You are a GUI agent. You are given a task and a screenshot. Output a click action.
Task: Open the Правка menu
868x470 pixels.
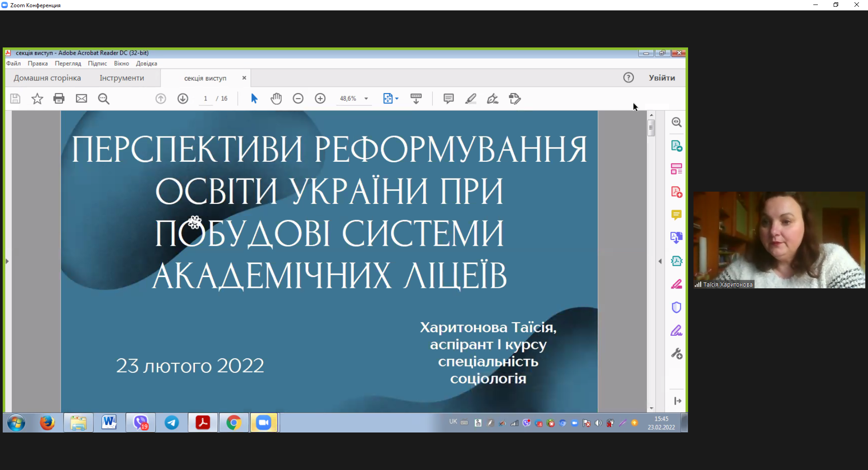pos(38,64)
